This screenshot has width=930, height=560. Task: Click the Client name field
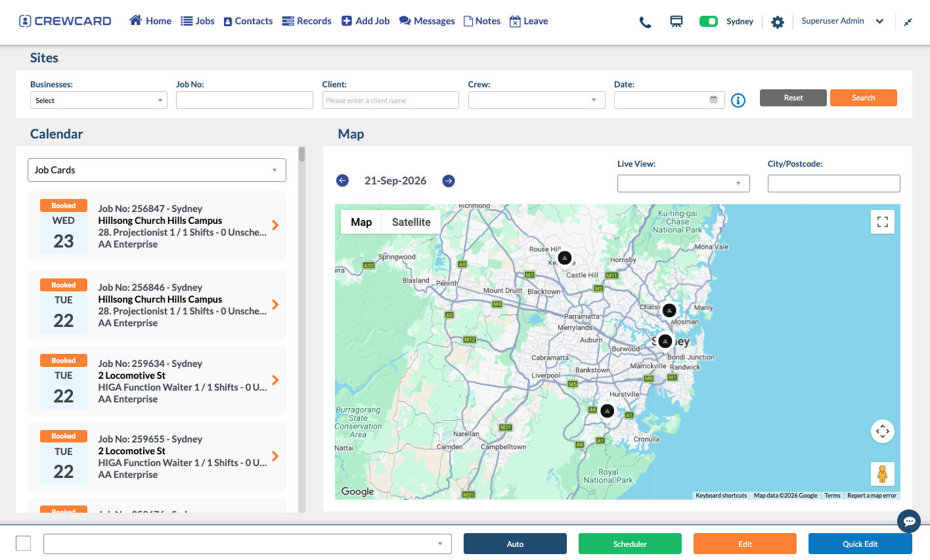(391, 100)
